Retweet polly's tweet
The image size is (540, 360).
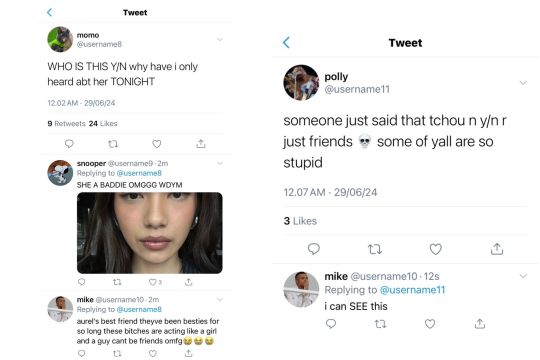click(375, 249)
